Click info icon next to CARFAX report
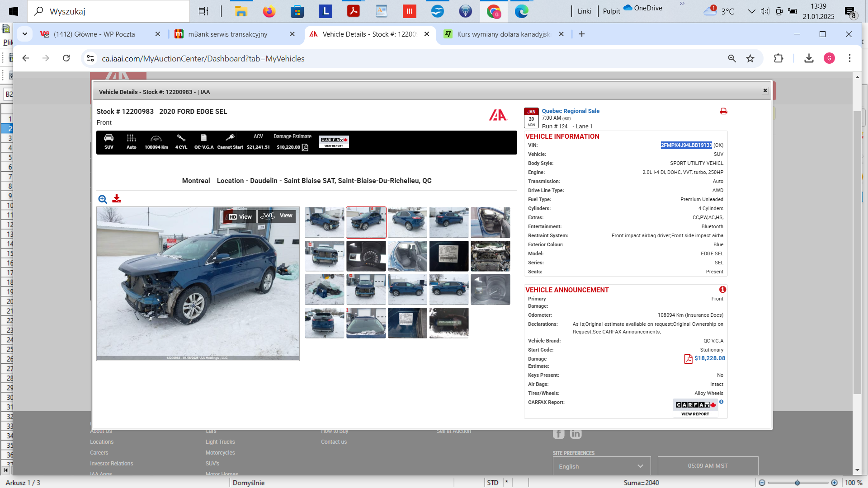868x488 pixels. (722, 402)
